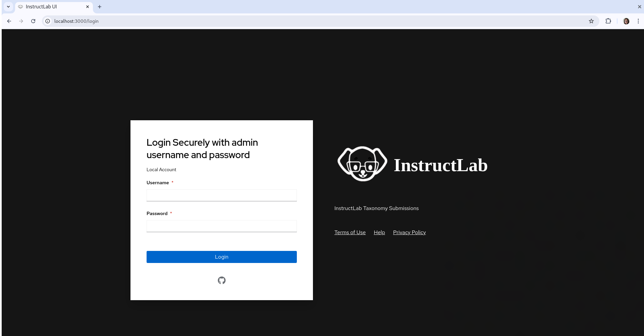Reload the login page
The height and width of the screenshot is (336, 644).
(x=33, y=21)
